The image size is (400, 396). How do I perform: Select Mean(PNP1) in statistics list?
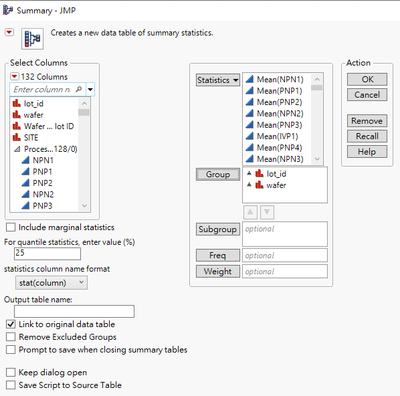point(279,91)
